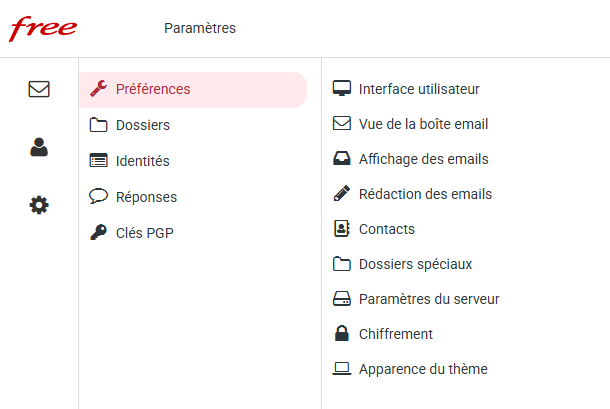
Task: Click the wrench icon beside Préférences
Action: (98, 89)
